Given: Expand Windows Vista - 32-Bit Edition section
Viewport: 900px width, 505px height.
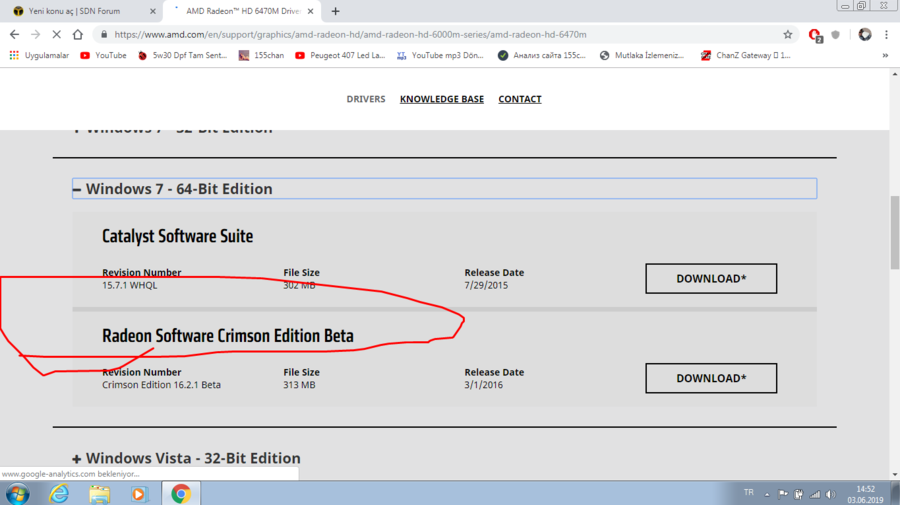Looking at the screenshot, I should pos(187,458).
